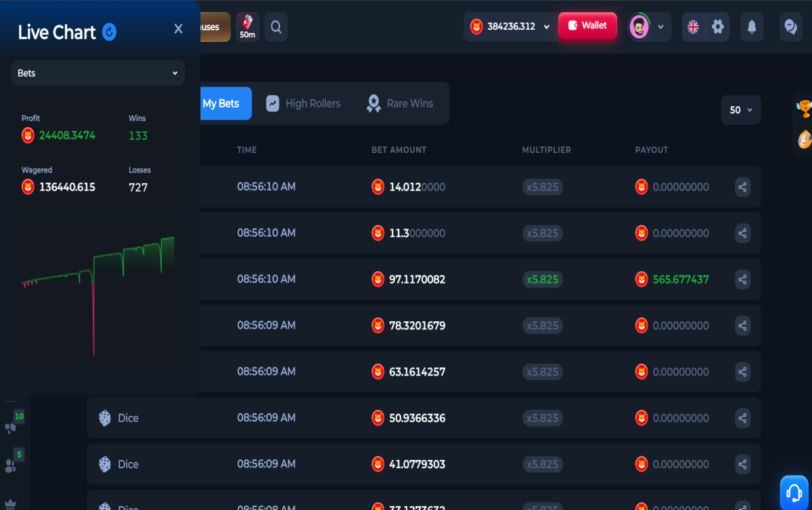Screen dimensions: 812x510
Task: Click the Live Chart title
Action: point(57,32)
